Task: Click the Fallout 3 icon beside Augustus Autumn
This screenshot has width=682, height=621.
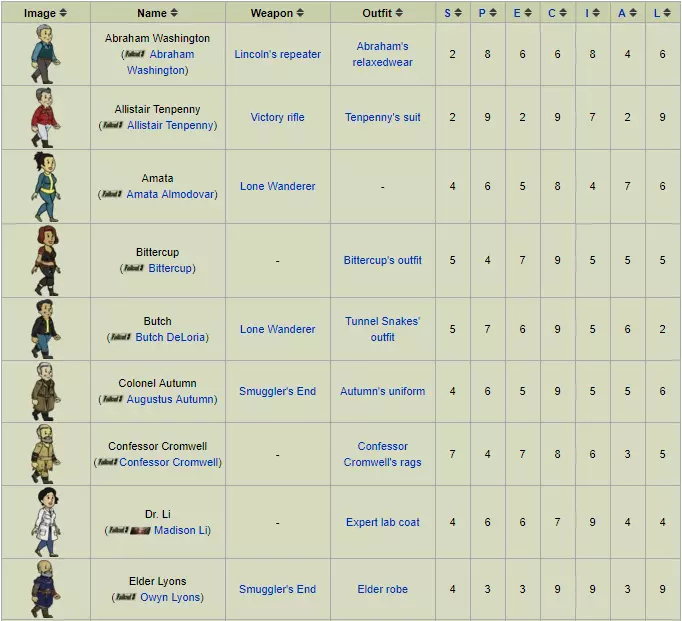Action: tap(113, 399)
